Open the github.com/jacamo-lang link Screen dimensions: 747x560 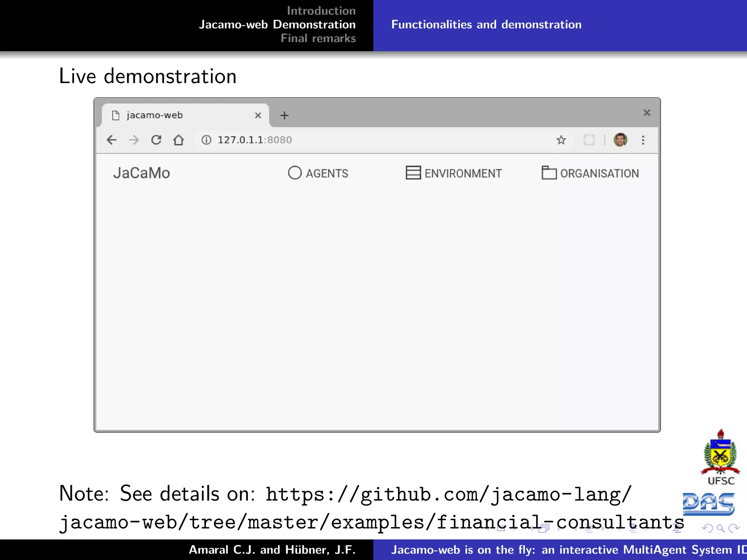372,508
